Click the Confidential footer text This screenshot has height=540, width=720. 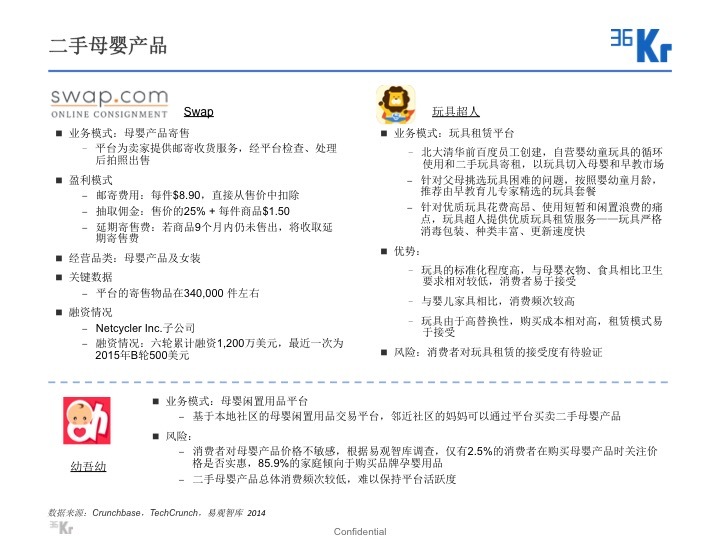[x=360, y=531]
